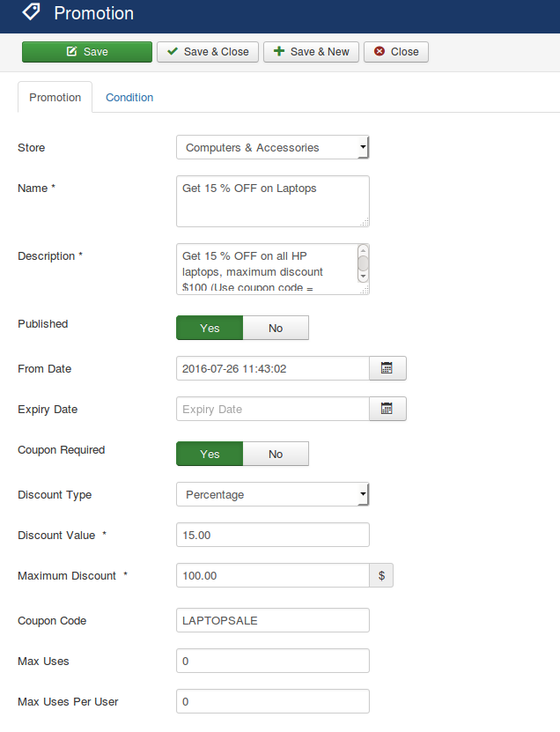This screenshot has height=732, width=560.
Task: Expand the Discount Type dropdown
Action: click(x=272, y=495)
